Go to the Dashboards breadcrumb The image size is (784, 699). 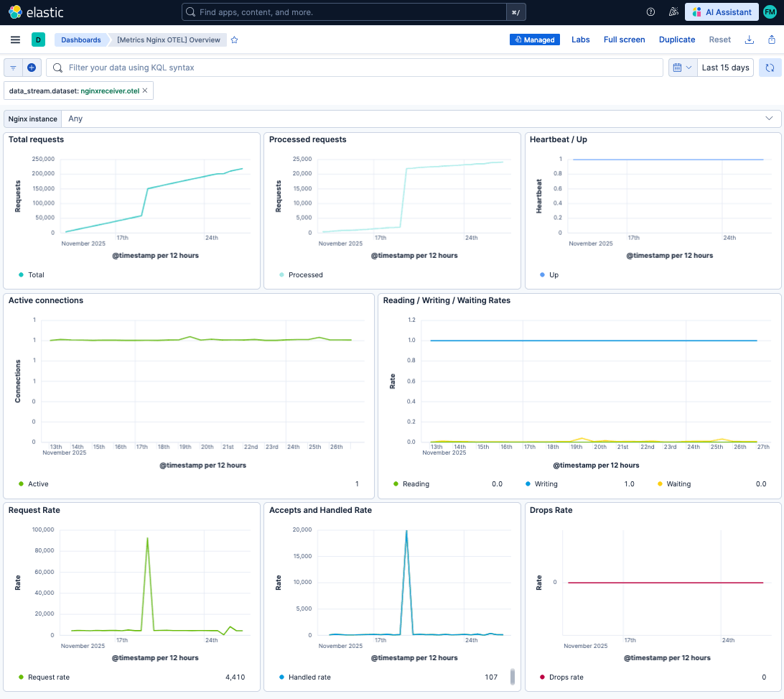(x=80, y=40)
